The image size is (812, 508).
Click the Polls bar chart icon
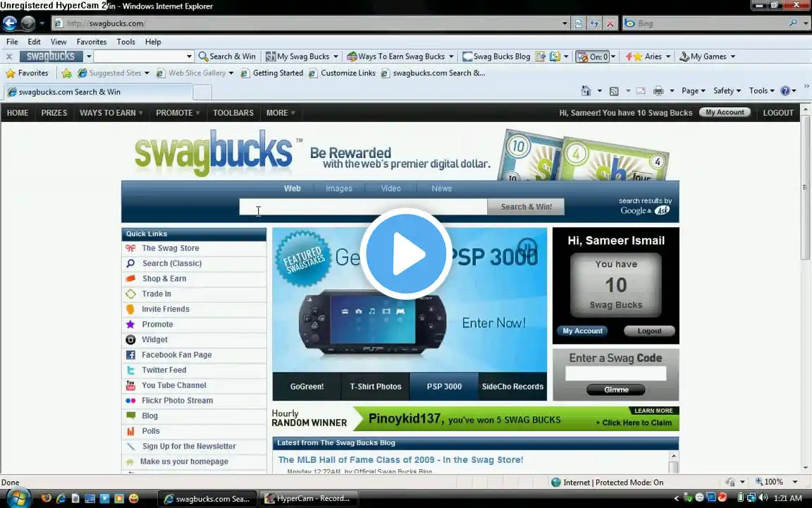130,431
